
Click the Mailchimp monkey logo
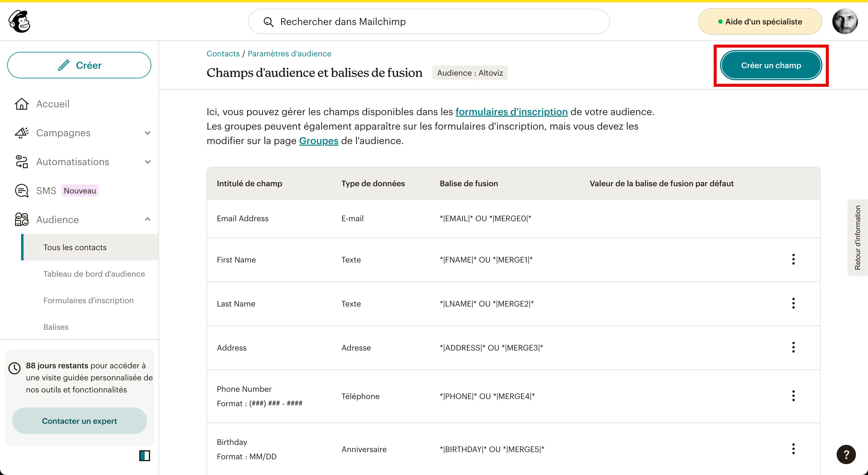[x=19, y=21]
